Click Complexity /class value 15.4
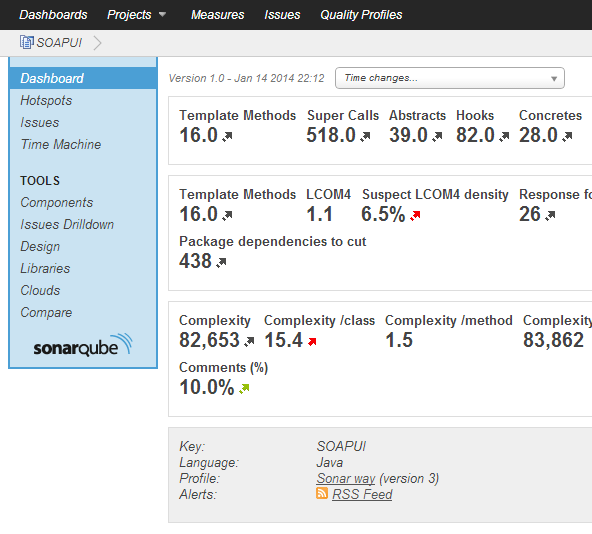Image resolution: width=592 pixels, height=534 pixels. tap(283, 340)
